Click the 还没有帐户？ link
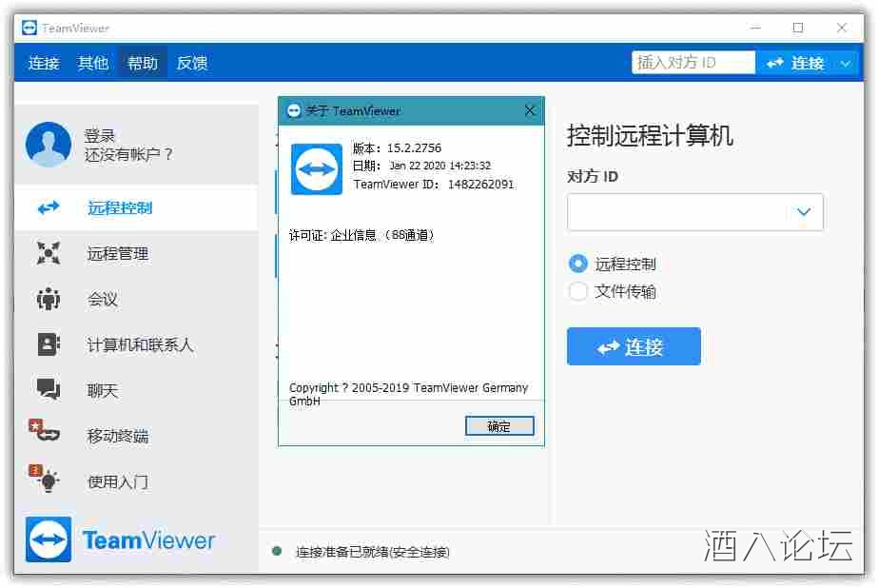 (x=128, y=154)
